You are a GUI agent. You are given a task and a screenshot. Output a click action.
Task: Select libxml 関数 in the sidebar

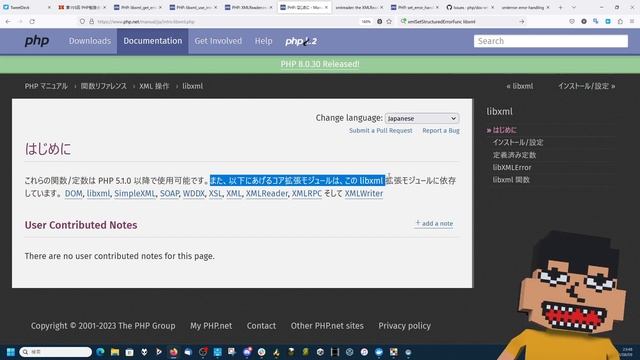(511, 180)
